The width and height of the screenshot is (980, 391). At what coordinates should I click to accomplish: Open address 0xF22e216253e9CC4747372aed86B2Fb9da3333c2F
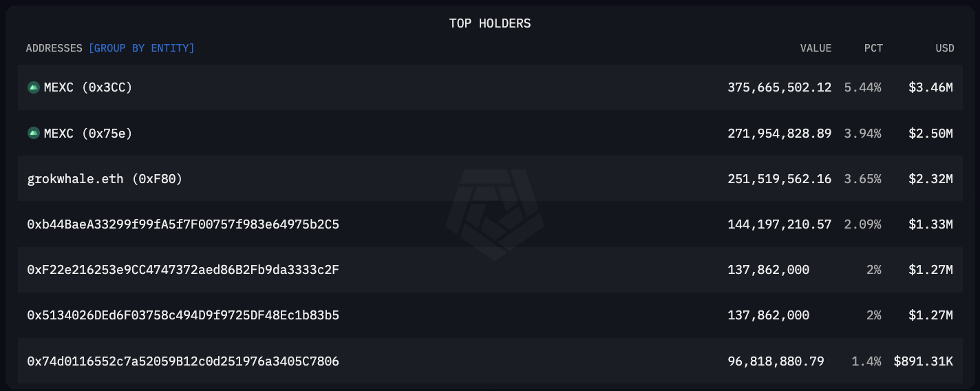point(183,270)
